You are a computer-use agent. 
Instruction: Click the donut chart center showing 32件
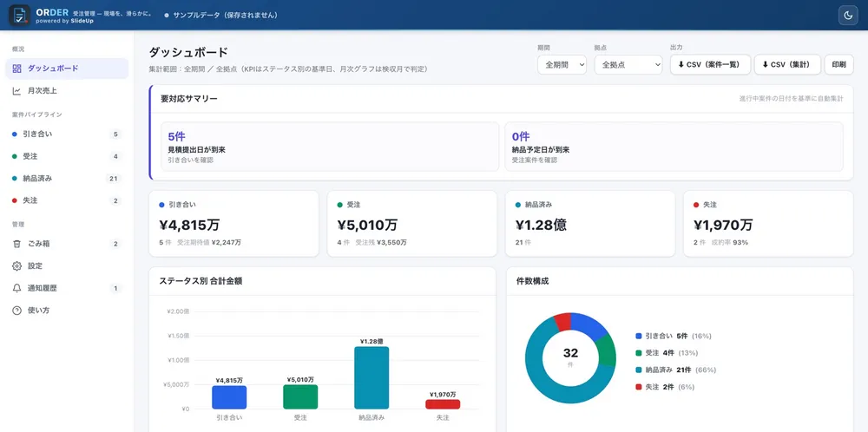coord(570,357)
